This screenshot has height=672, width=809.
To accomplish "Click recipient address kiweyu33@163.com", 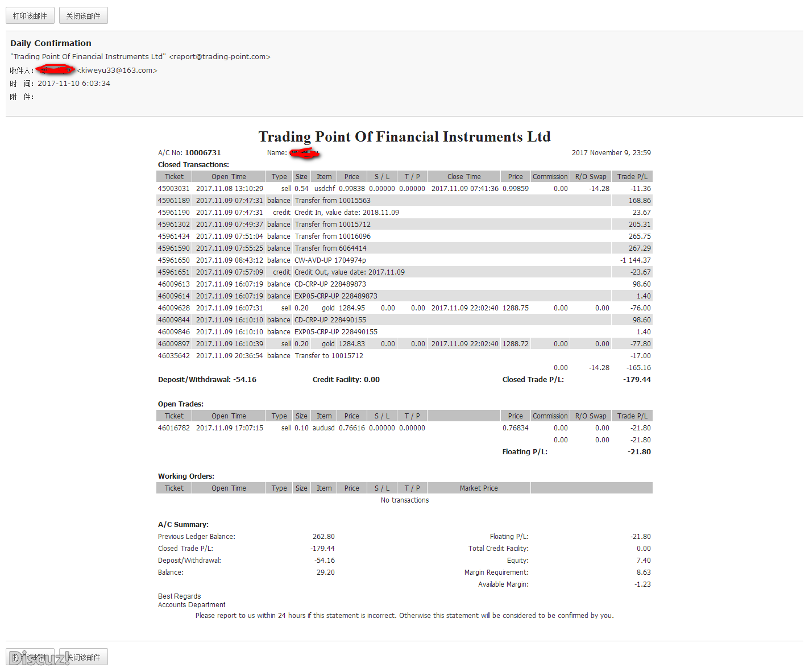I will tap(117, 70).
